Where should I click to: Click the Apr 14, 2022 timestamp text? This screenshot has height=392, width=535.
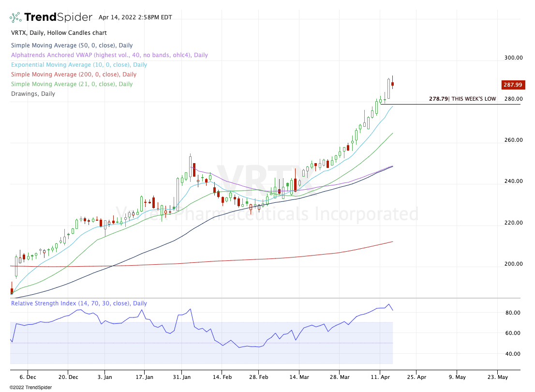[x=135, y=17]
